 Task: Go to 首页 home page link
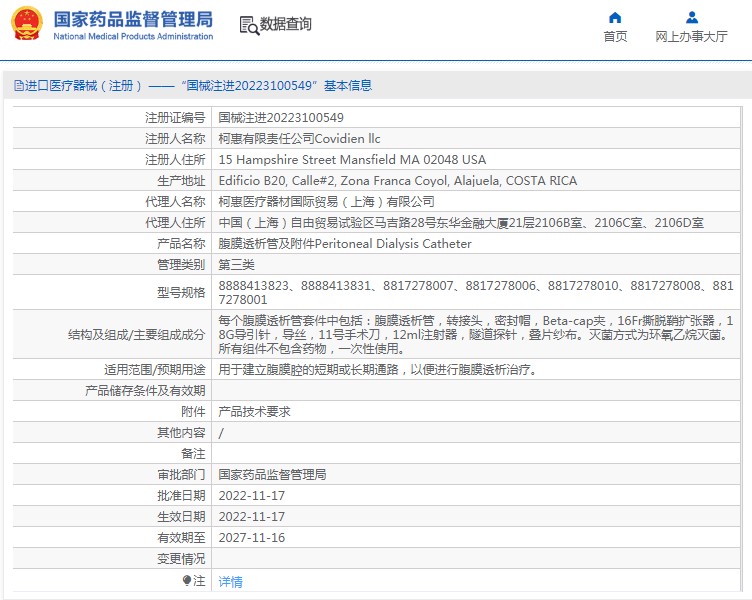click(x=615, y=36)
